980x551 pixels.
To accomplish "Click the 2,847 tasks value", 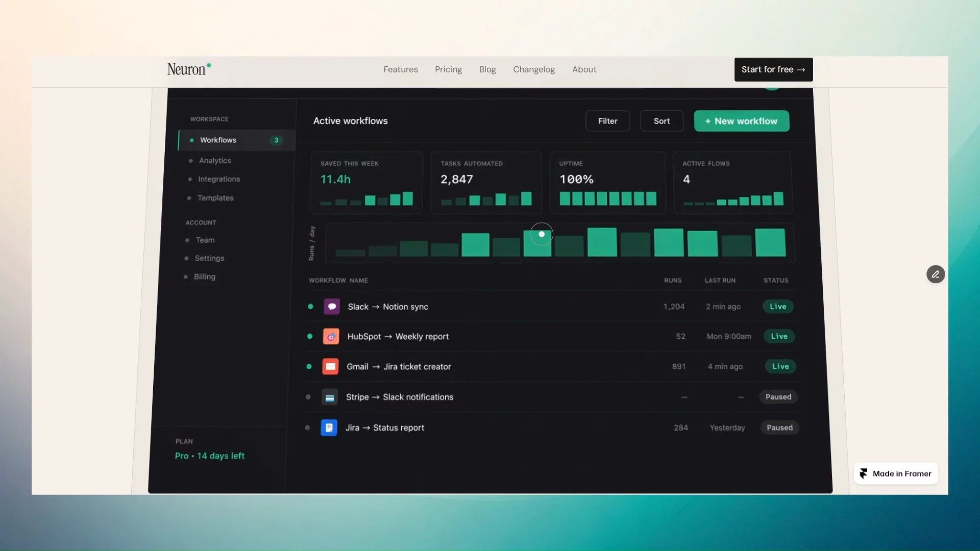I will coord(457,179).
